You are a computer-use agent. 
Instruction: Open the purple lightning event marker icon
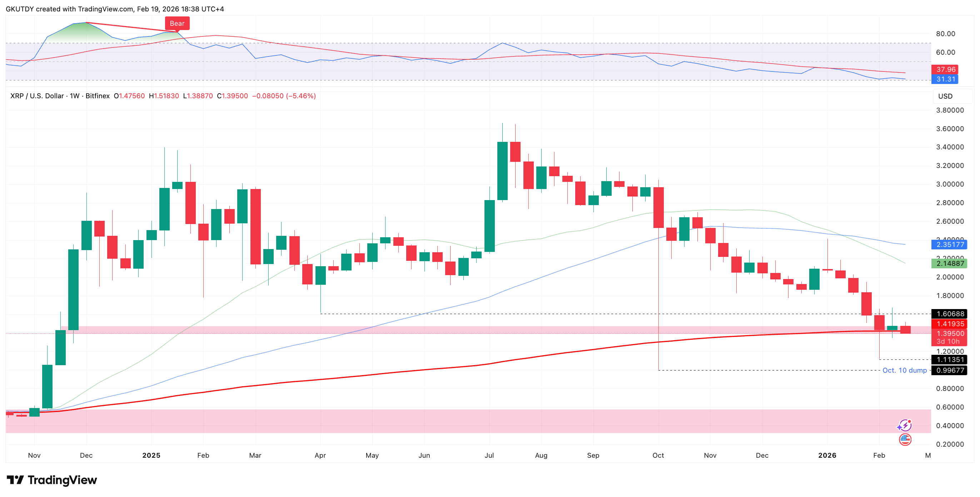pos(906,426)
